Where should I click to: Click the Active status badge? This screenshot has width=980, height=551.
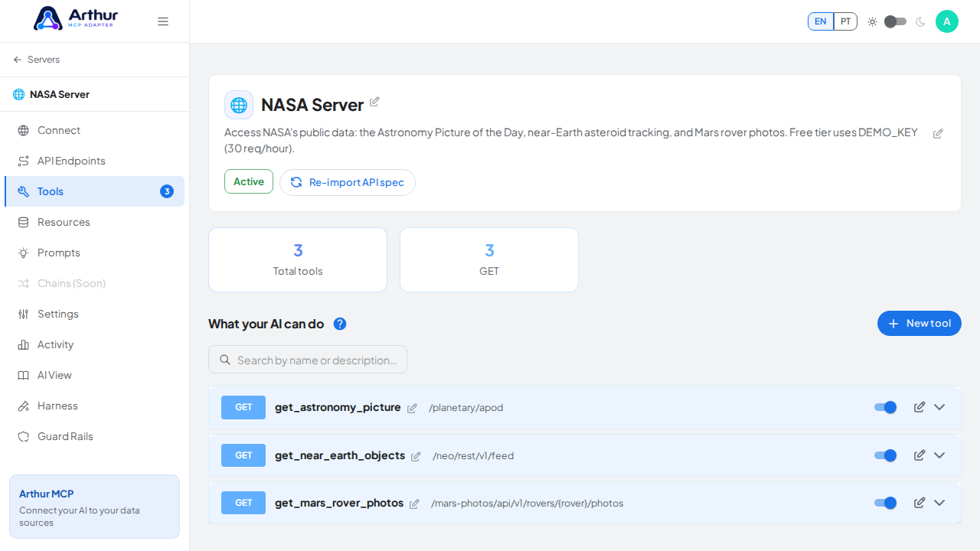click(x=249, y=181)
